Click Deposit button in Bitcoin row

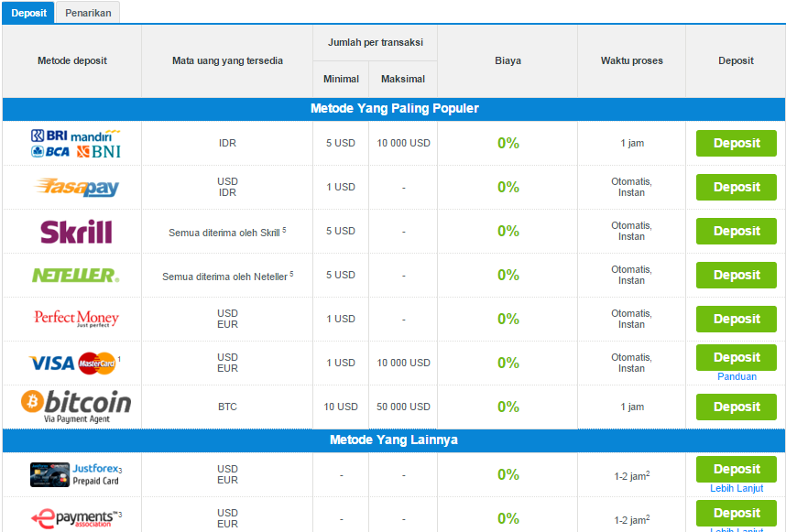point(736,407)
